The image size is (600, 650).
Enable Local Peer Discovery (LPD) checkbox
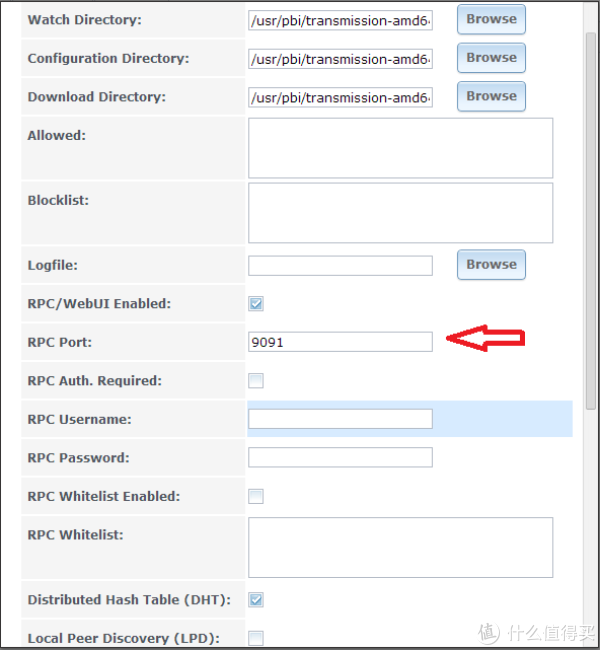click(256, 638)
